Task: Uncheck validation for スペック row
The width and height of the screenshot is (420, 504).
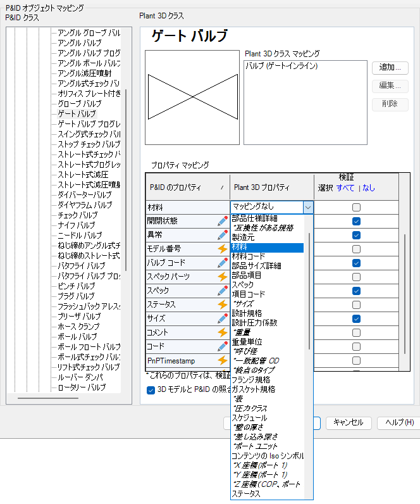Action: 356,291
